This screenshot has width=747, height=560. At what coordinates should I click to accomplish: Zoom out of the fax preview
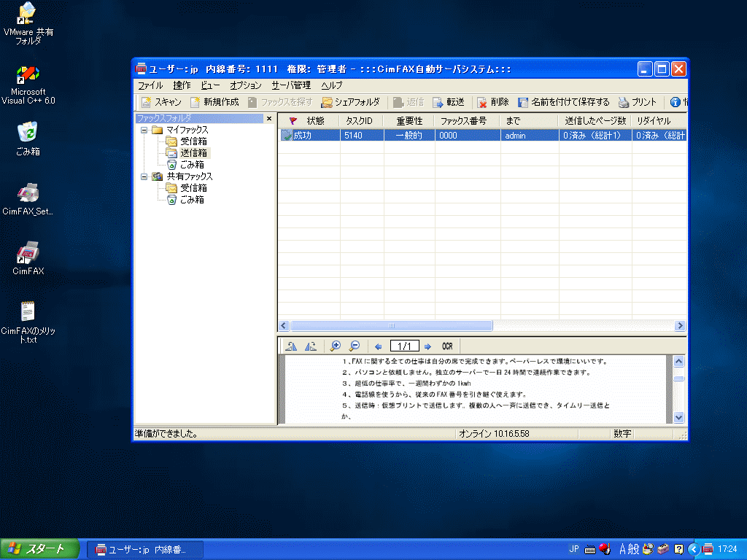[x=355, y=346]
